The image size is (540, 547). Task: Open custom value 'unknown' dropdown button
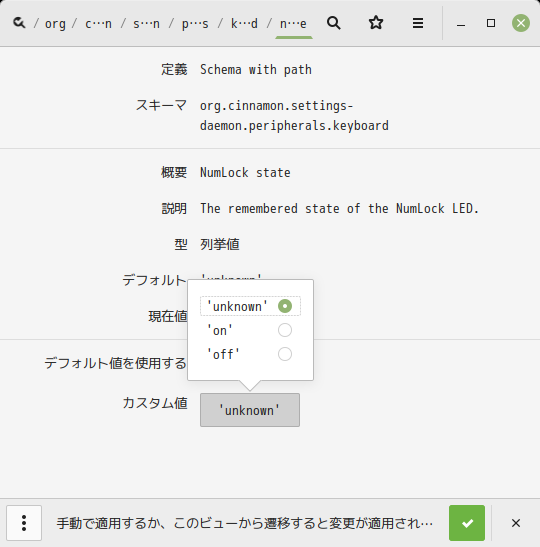[250, 410]
